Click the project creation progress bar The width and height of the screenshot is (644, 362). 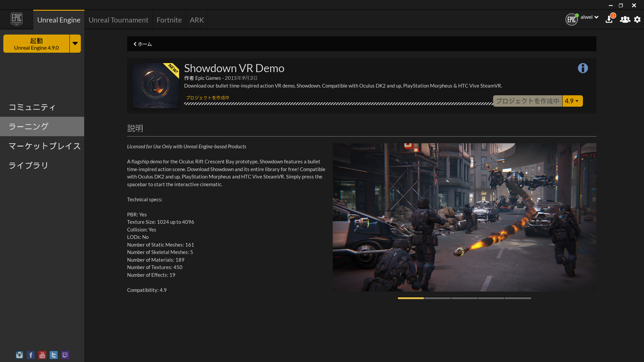[338, 104]
